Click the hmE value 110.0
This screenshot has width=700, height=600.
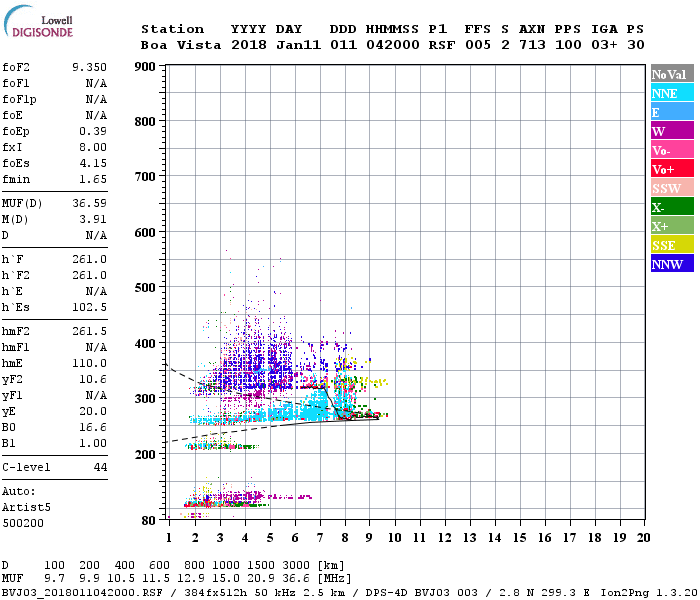coord(89,363)
